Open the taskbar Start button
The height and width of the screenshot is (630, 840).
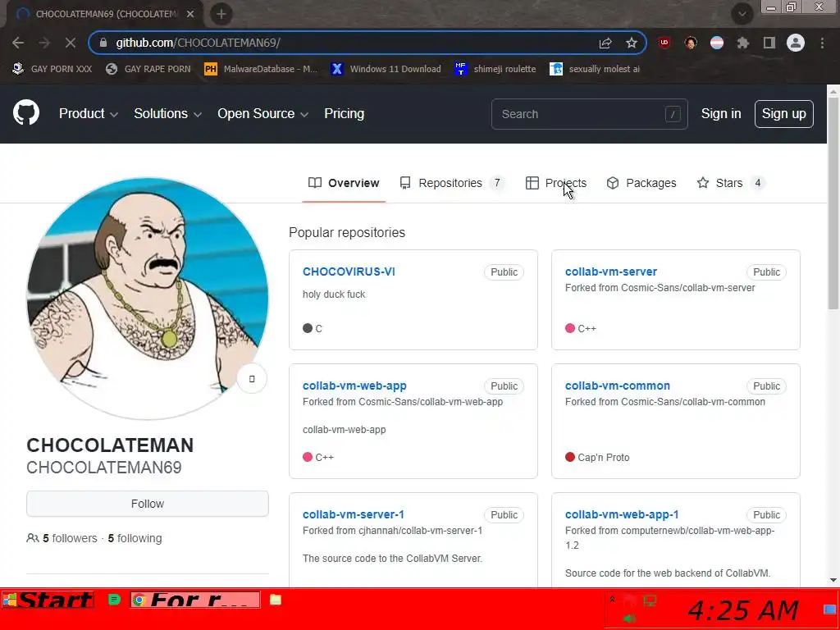pyautogui.click(x=48, y=600)
